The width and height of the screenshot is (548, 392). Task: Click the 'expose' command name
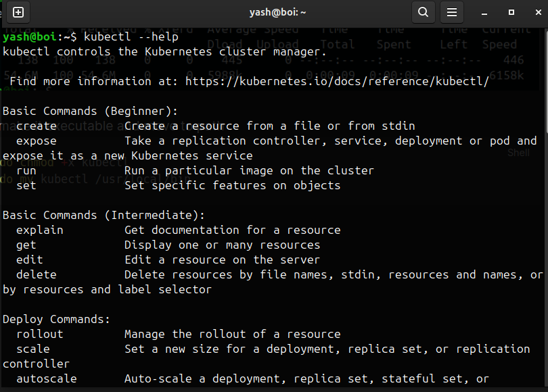37,141
